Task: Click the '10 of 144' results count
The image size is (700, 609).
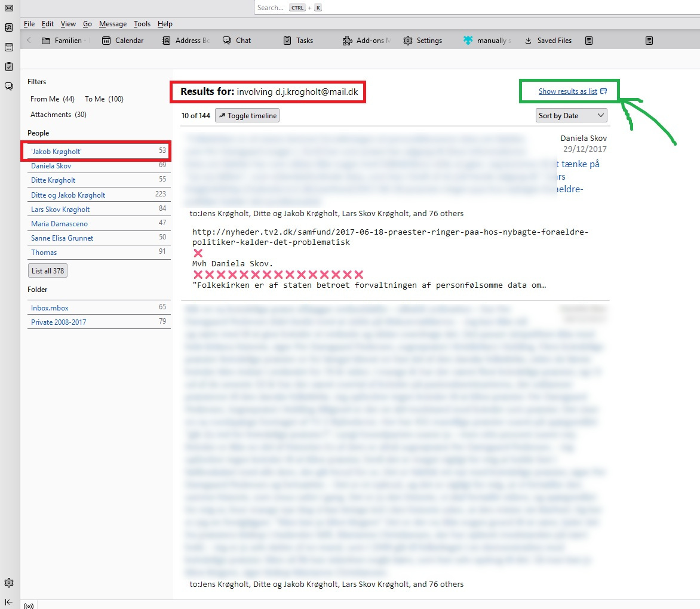Action: pos(195,116)
